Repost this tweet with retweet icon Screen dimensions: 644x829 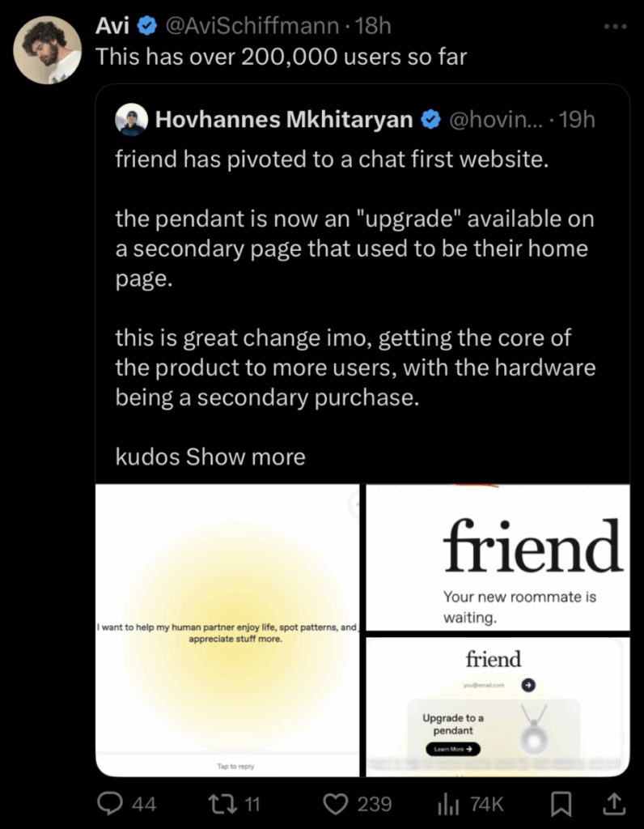coord(220,804)
